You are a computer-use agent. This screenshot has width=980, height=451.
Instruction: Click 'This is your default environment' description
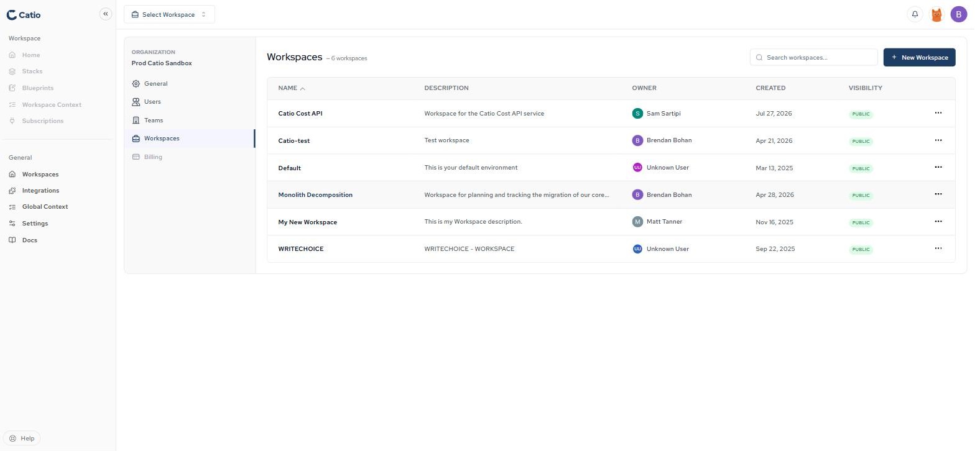coord(471,168)
